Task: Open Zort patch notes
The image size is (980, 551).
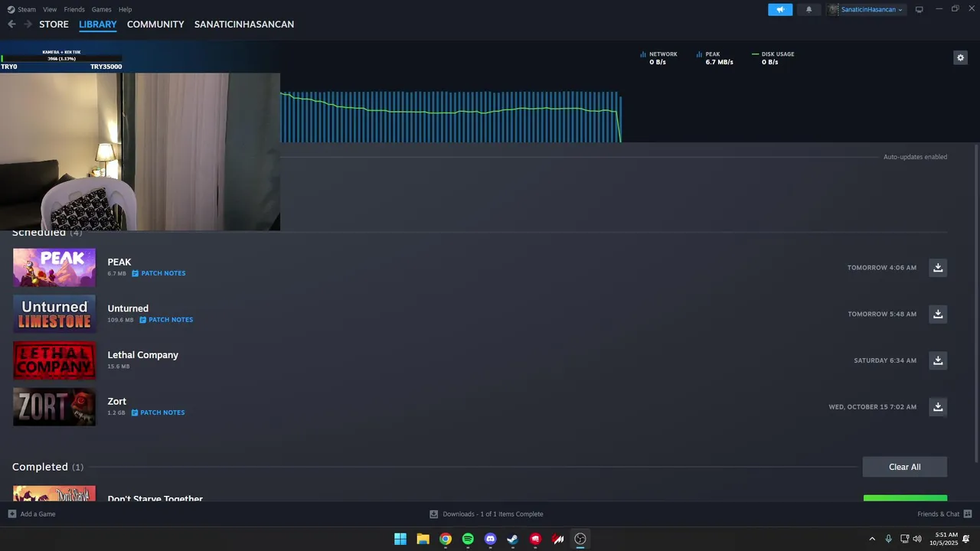Action: coord(158,412)
